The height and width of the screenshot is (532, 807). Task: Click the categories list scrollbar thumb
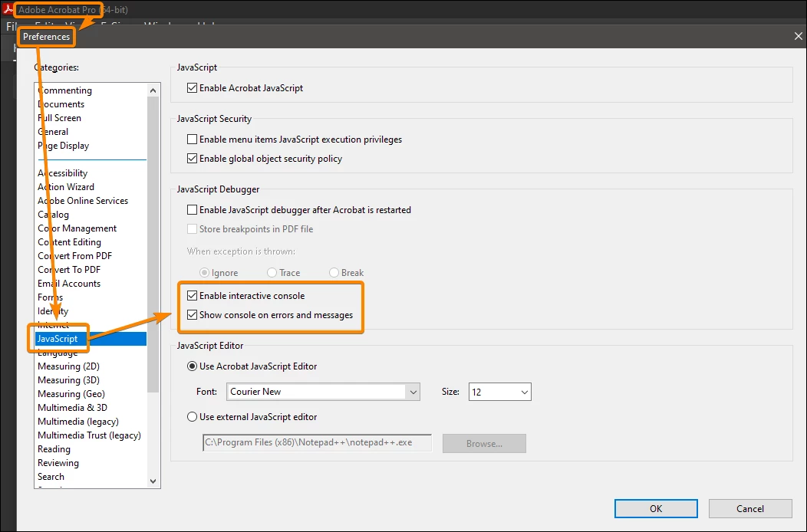point(153,245)
